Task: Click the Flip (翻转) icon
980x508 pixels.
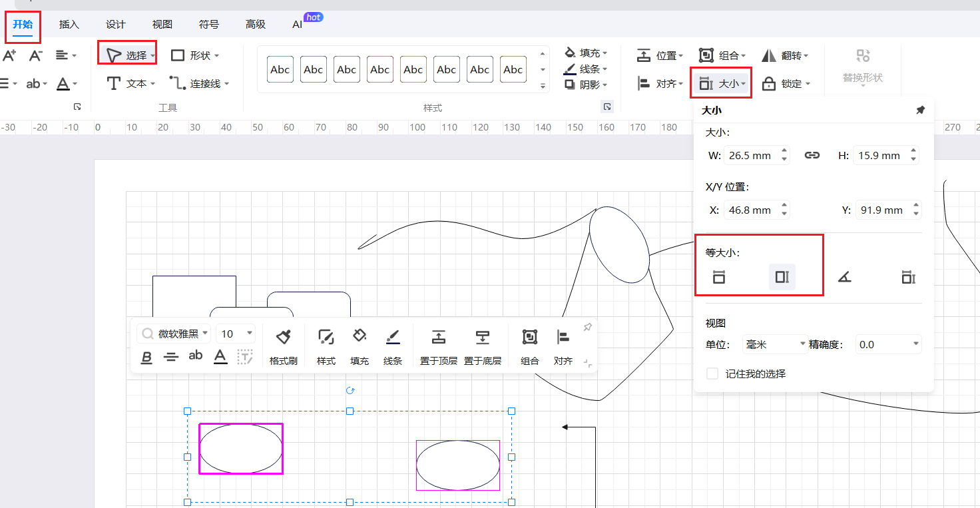Action: pyautogui.click(x=769, y=56)
